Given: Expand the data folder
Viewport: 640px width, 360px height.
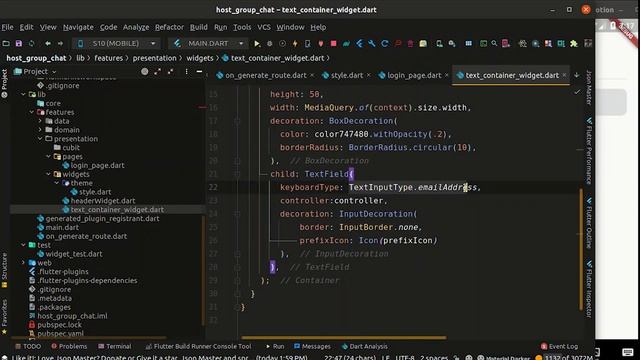Looking at the screenshot, I should 40,121.
